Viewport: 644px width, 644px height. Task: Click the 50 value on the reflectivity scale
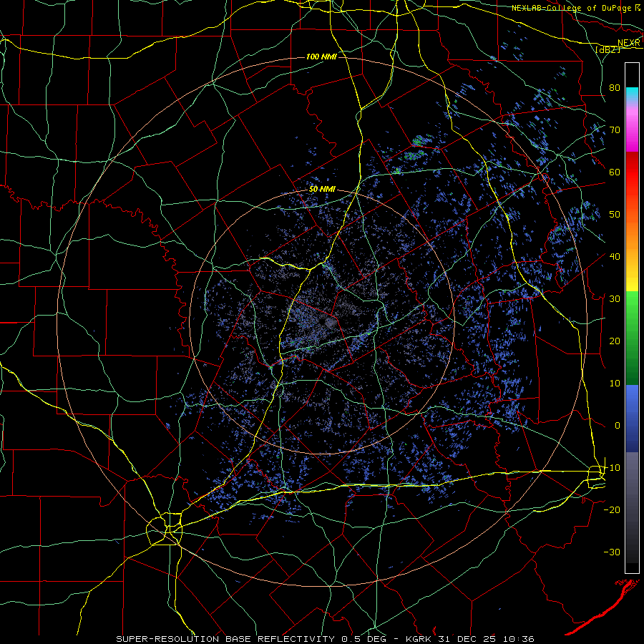(615, 215)
